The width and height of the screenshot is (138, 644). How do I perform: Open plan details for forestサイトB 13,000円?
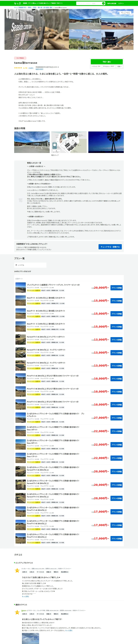point(117,353)
